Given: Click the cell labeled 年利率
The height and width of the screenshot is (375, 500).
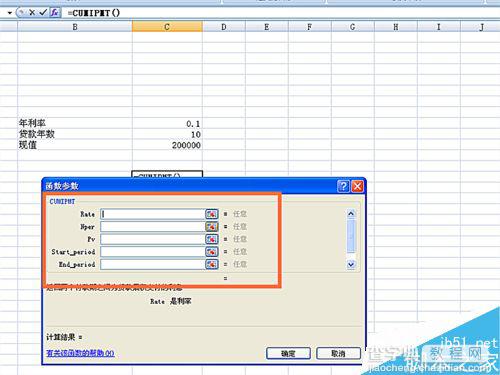Looking at the screenshot, I should (x=75, y=123).
